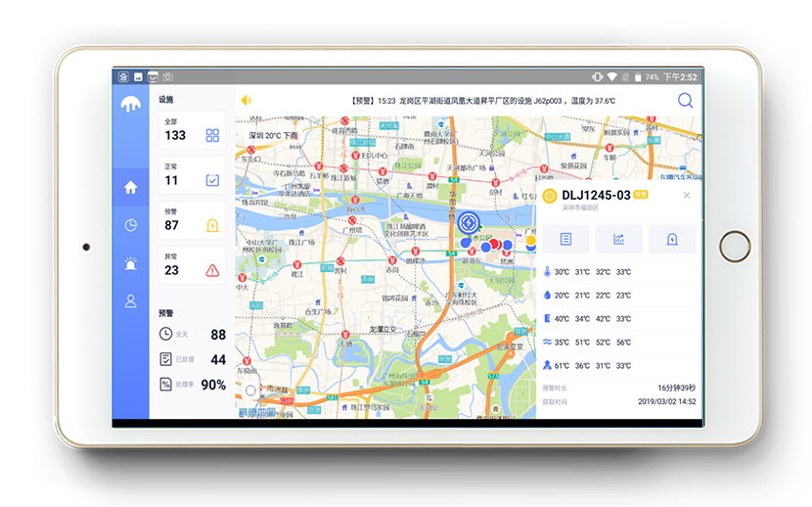Open the user profile tab in sidebar
The width and height of the screenshot is (812, 507).
130,301
